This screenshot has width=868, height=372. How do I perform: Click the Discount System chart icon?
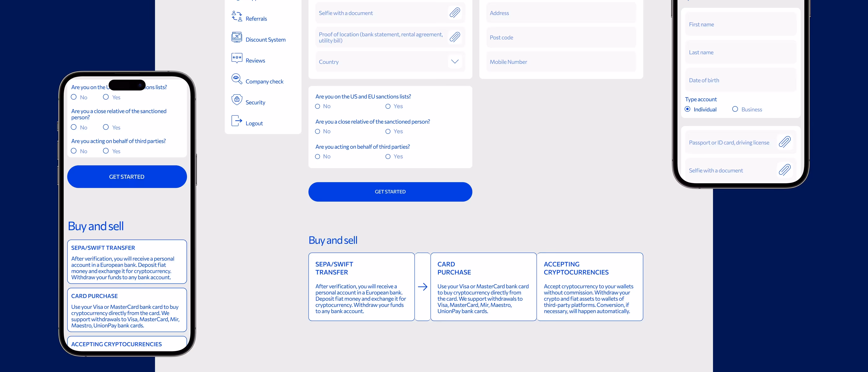pyautogui.click(x=237, y=37)
